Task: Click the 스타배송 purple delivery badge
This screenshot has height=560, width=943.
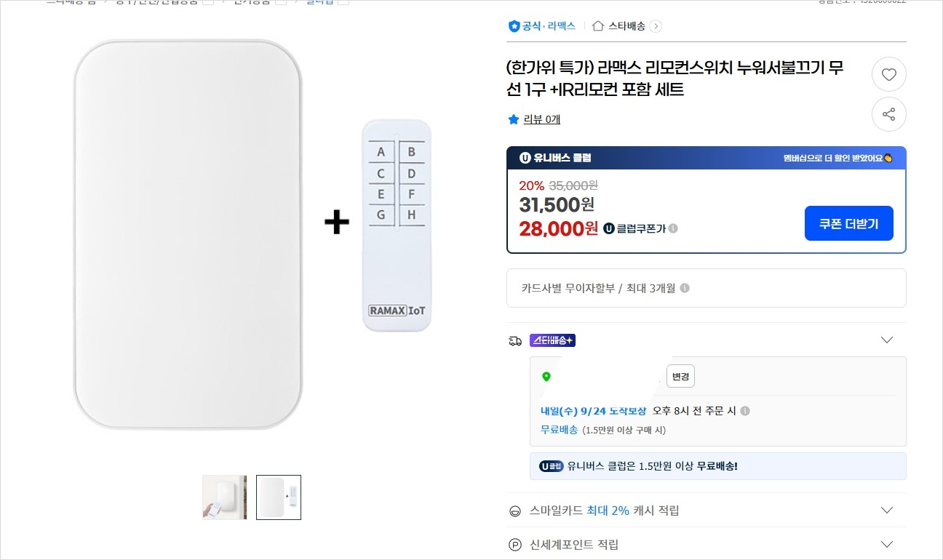Action: (552, 340)
